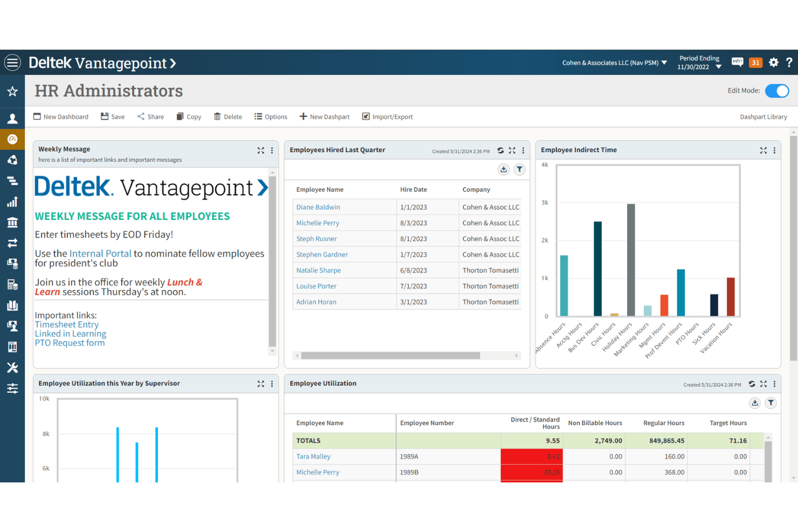
Task: Delete the dashboard
Action: tap(228, 116)
